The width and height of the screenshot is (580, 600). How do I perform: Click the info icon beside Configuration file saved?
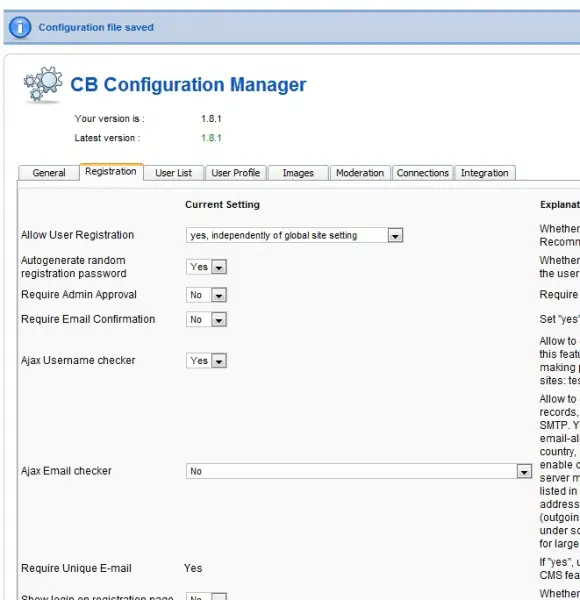pos(20,28)
